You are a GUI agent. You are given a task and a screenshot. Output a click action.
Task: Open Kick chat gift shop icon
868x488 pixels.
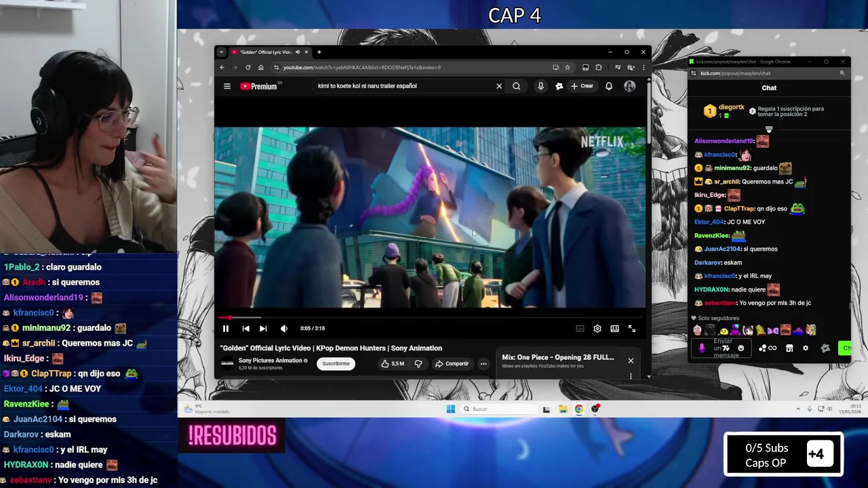click(789, 348)
